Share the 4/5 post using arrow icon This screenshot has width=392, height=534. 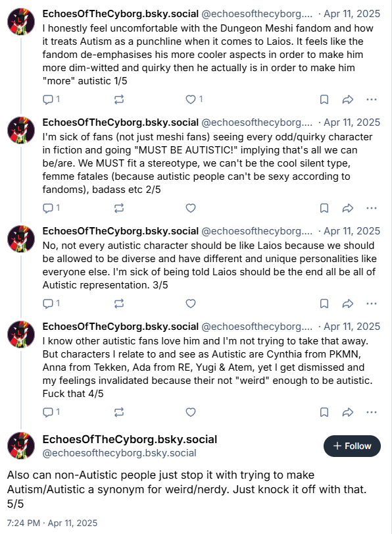point(347,412)
